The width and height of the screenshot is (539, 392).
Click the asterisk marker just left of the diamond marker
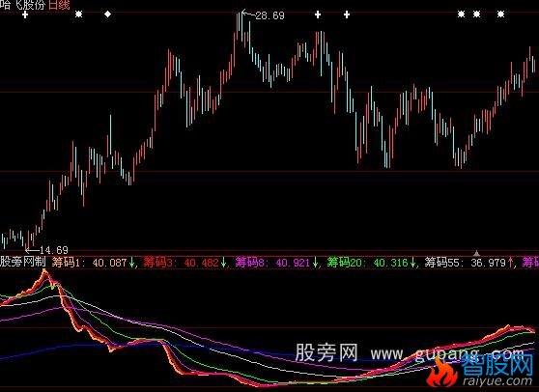coord(78,14)
